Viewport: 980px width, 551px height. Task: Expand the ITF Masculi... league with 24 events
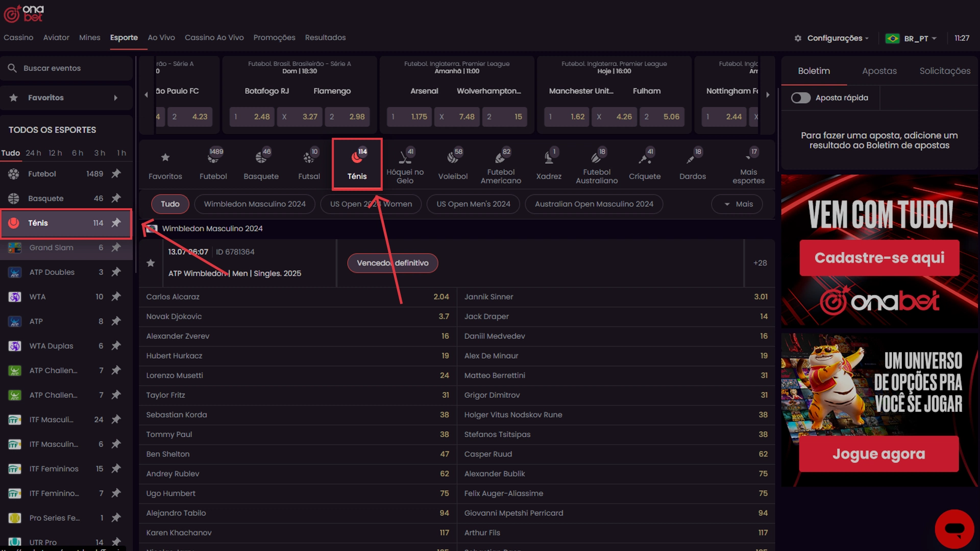tap(66, 419)
